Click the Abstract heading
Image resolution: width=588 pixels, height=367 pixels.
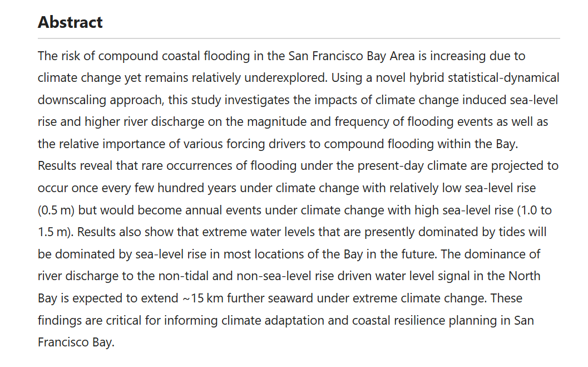point(70,22)
